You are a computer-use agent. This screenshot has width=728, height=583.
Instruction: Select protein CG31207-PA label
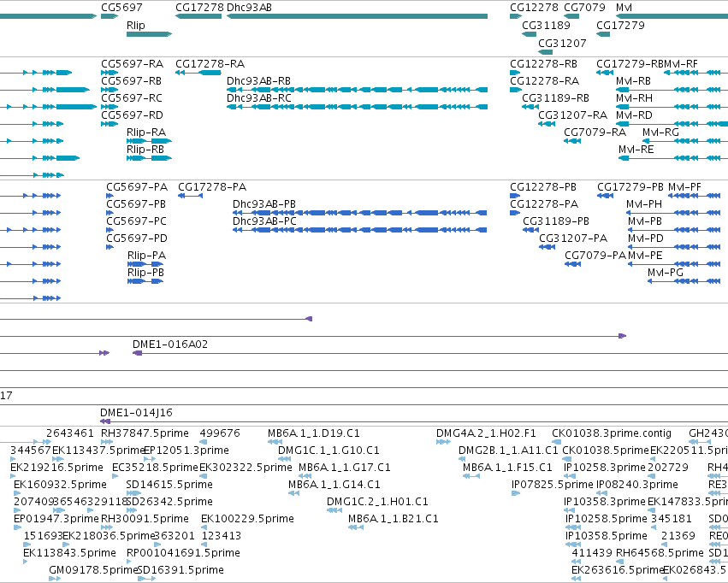pyautogui.click(x=573, y=238)
